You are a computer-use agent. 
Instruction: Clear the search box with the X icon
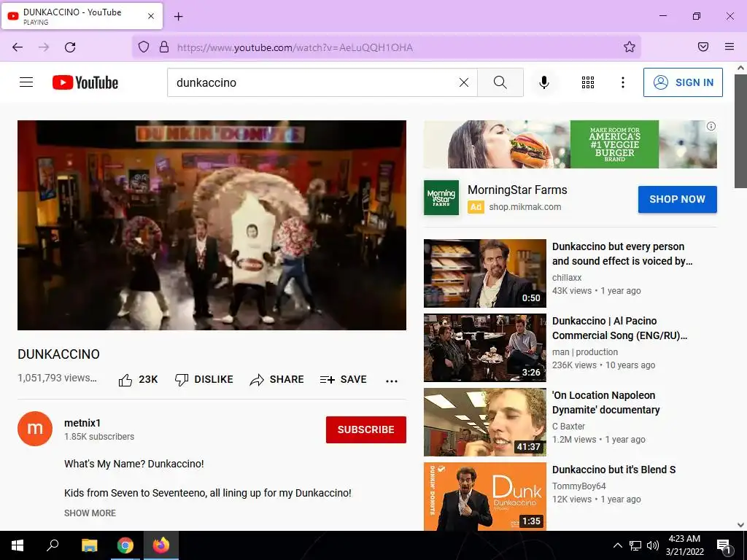pos(463,82)
